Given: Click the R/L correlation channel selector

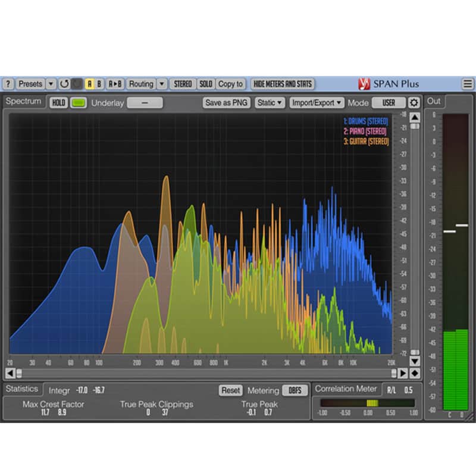Looking at the screenshot, I should click(x=392, y=390).
